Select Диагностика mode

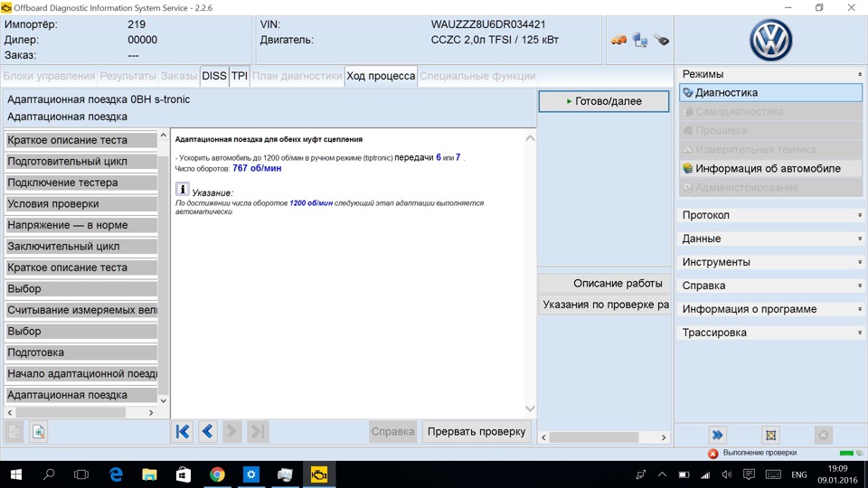(770, 92)
